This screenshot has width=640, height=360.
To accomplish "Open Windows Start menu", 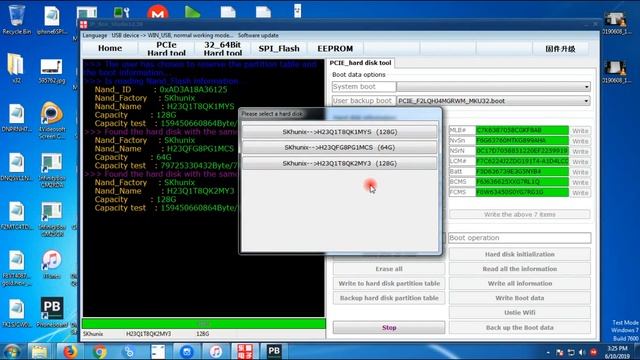I will (x=12, y=352).
